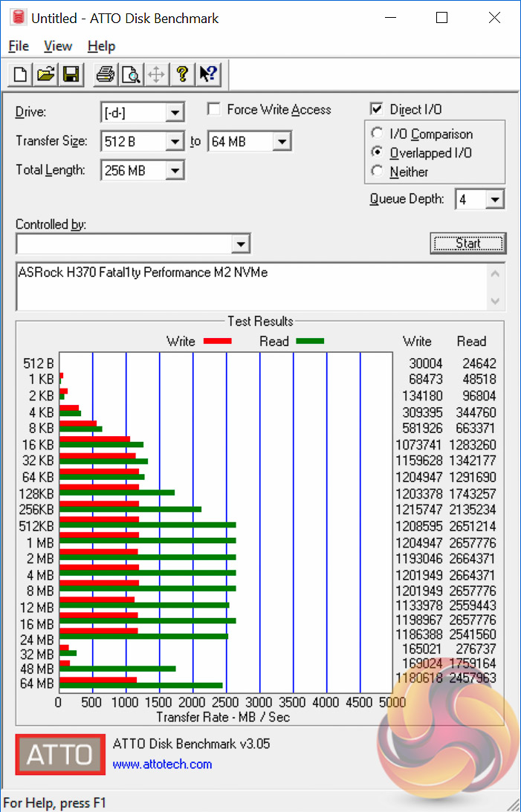Click the ATTO logo at bottom

pos(60,754)
